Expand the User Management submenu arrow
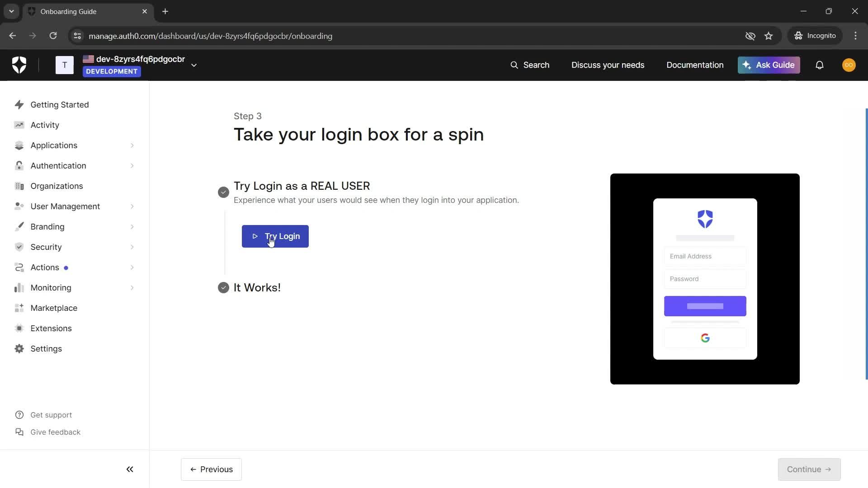Screen dimensions: 868x488 132,206
